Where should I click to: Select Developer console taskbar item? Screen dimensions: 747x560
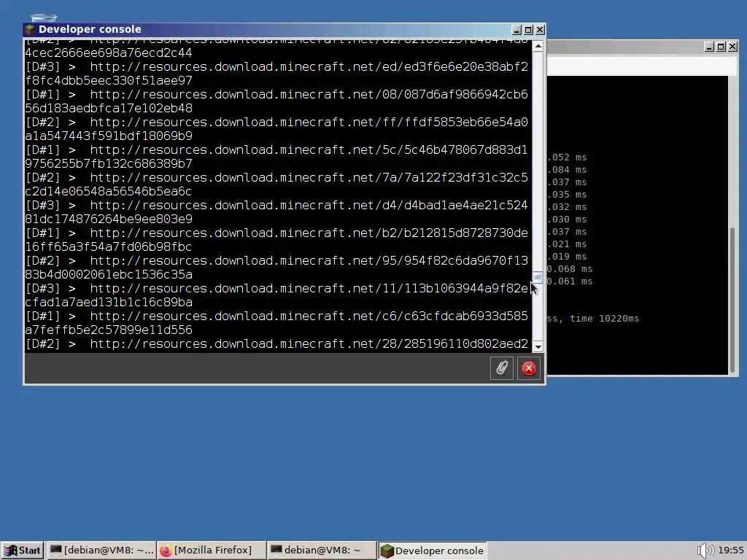432,551
